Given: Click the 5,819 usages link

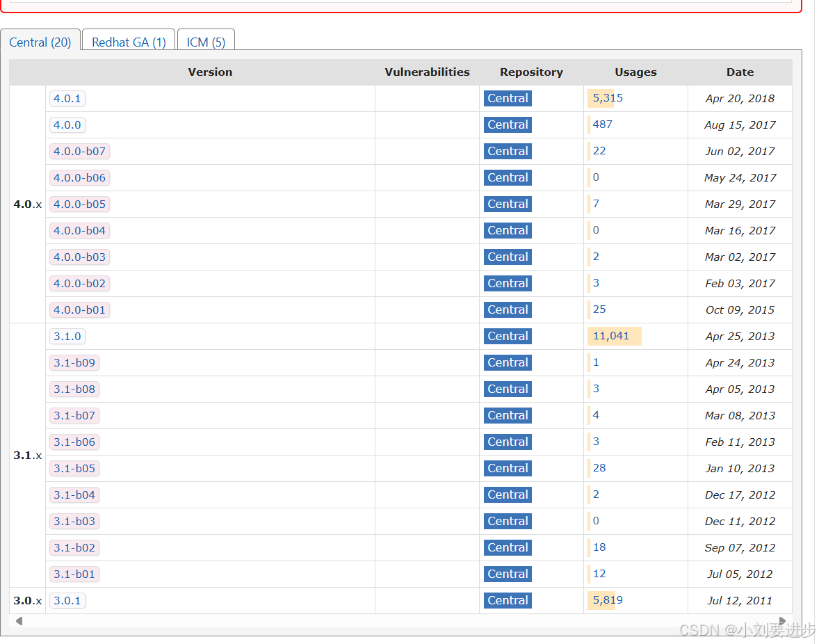Looking at the screenshot, I should (608, 600).
